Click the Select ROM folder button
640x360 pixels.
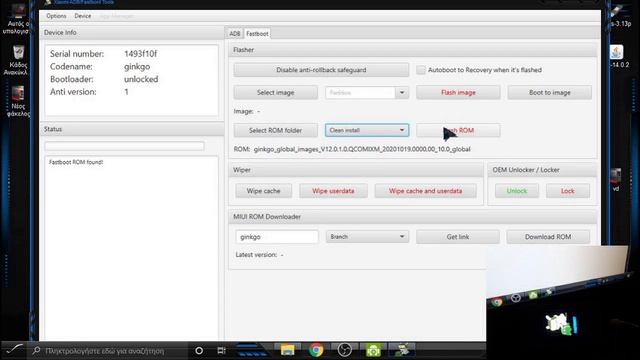[276, 130]
